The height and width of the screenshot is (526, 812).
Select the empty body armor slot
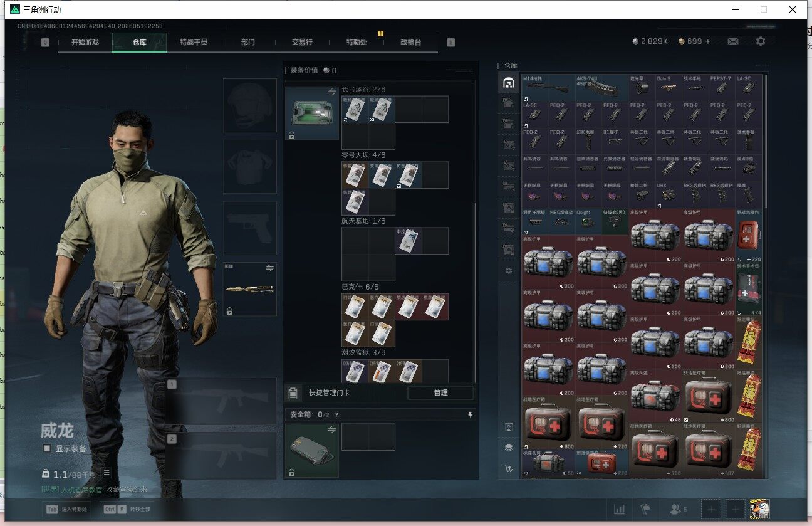pyautogui.click(x=250, y=167)
